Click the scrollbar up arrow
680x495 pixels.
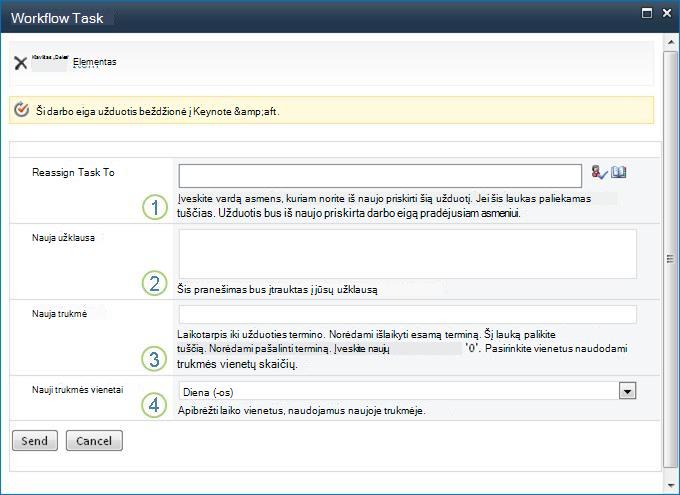click(x=670, y=42)
